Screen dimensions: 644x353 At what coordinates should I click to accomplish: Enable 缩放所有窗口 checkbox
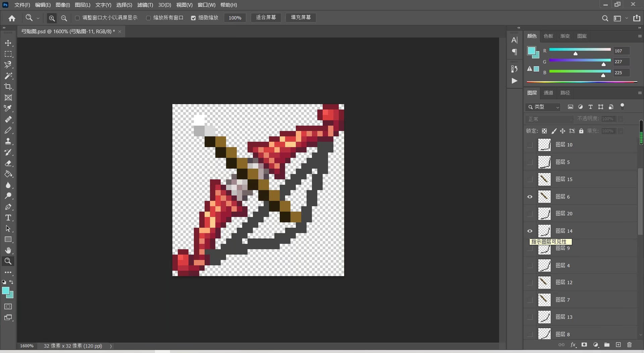(148, 18)
